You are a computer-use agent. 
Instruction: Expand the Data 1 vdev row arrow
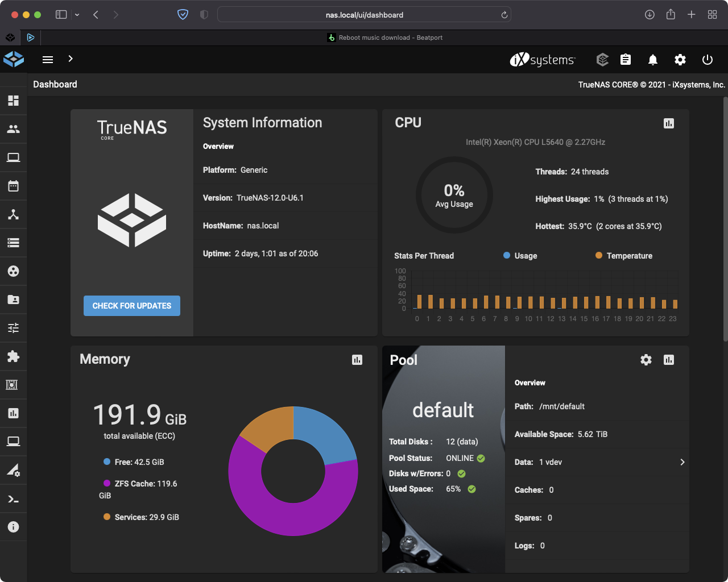682,462
